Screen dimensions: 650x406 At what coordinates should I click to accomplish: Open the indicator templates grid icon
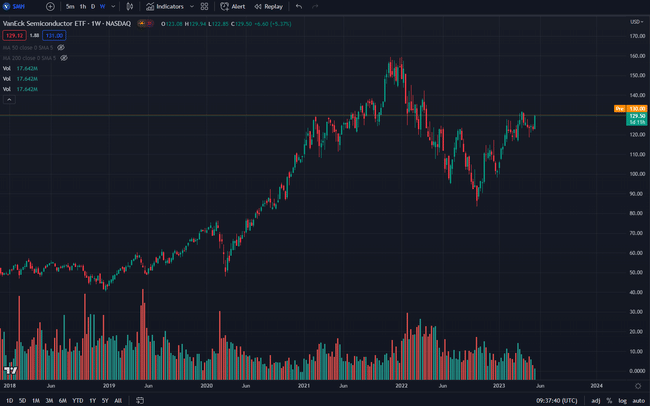[x=204, y=6]
